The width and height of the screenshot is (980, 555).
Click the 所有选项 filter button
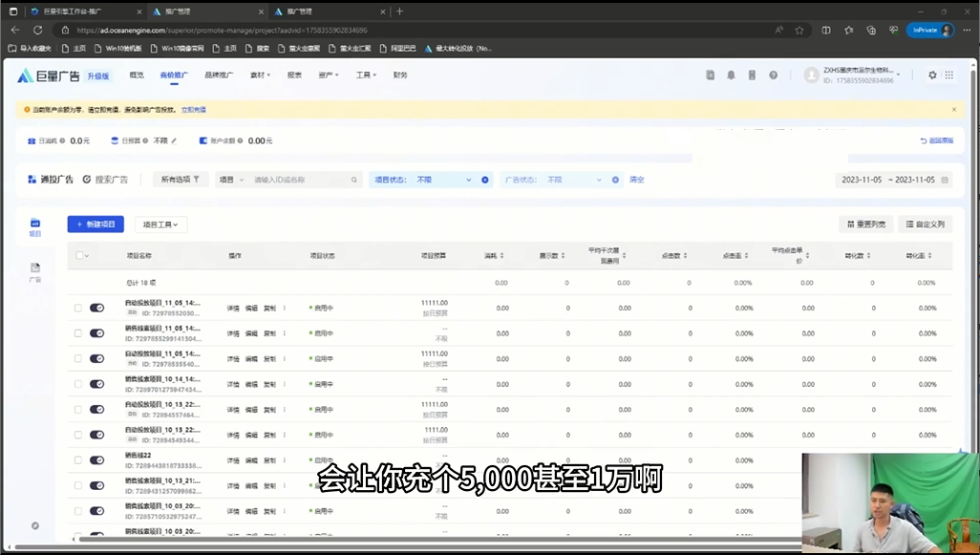coord(181,180)
